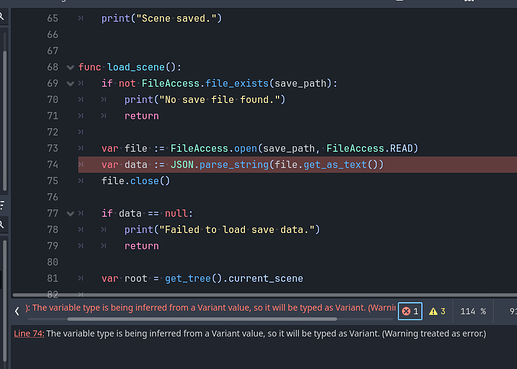517x369 pixels.
Task: Click the horizontal scrollbar under the error message
Action: [202, 319]
